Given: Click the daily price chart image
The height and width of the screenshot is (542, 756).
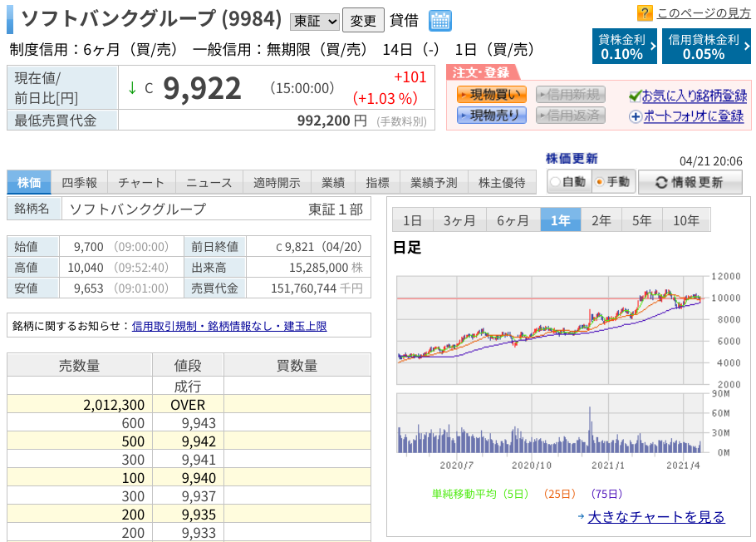Looking at the screenshot, I should click(550, 330).
